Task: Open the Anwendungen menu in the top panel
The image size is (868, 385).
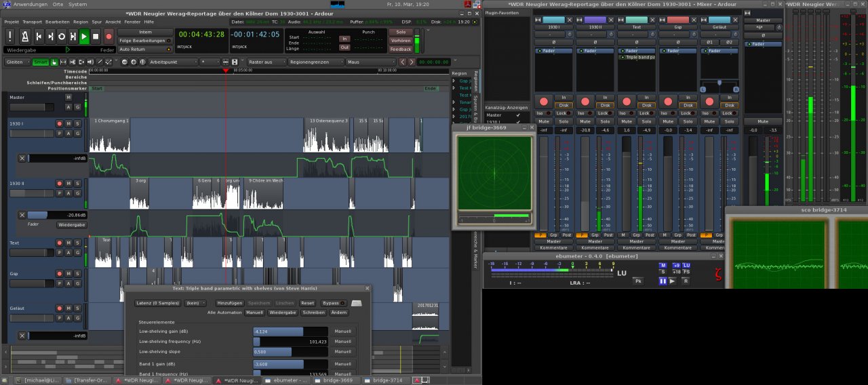Action: click(x=31, y=4)
